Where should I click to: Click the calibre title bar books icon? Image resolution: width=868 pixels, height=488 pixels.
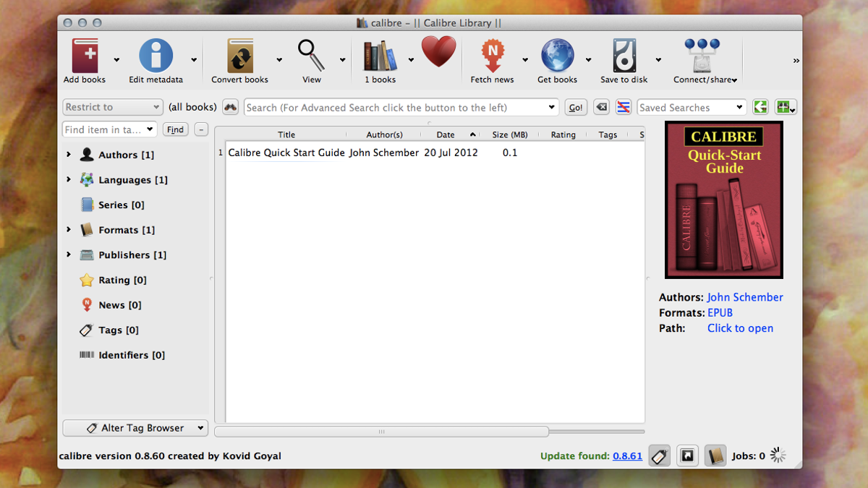click(362, 23)
